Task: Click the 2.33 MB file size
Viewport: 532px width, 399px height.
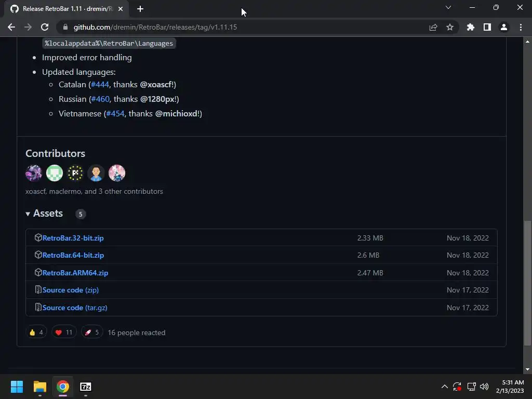Action: 370,238
